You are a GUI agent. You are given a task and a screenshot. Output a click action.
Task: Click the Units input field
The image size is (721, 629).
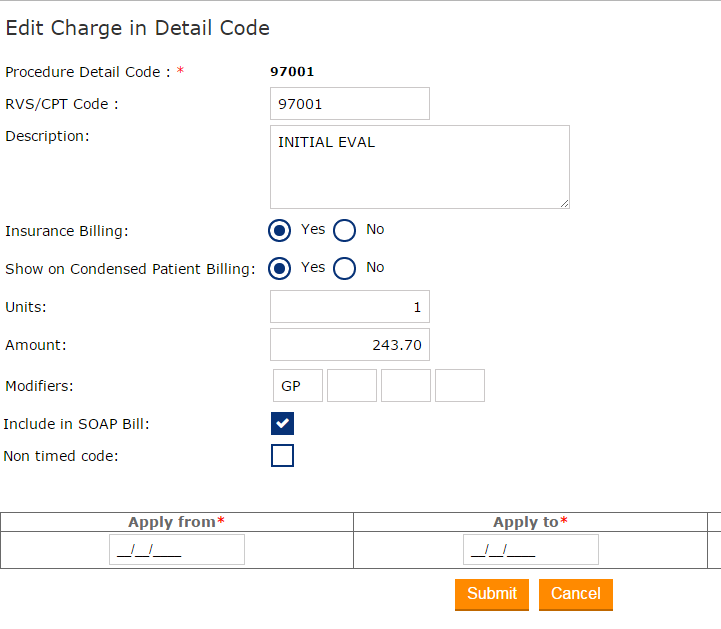tap(349, 307)
